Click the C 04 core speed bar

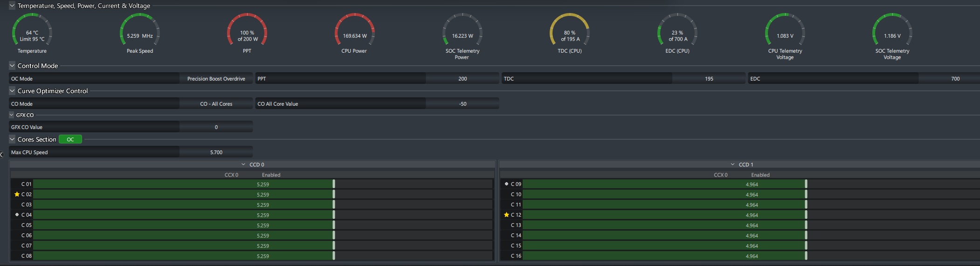[x=263, y=215]
